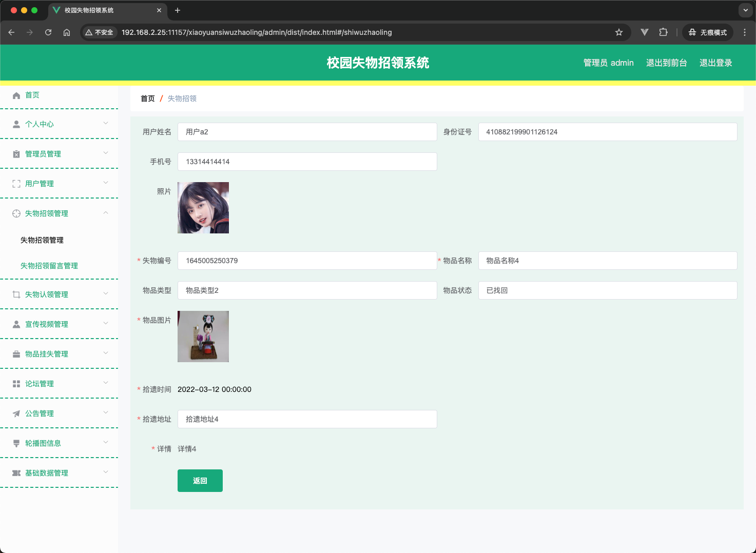Click 退出登录 in the header

pyautogui.click(x=715, y=63)
